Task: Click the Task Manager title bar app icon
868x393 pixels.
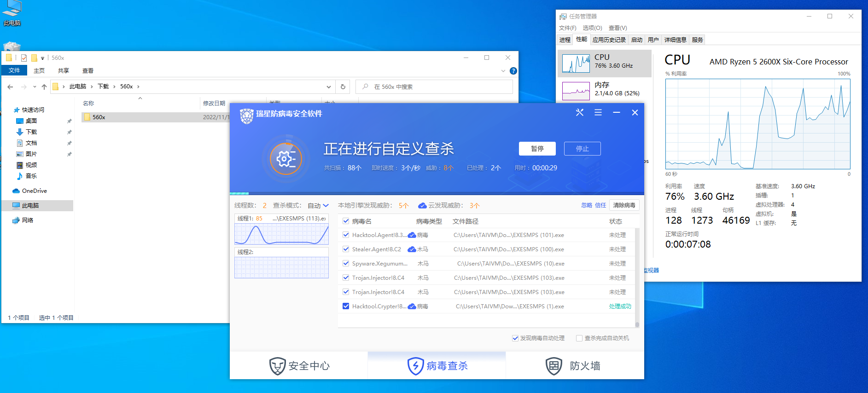Action: 563,17
